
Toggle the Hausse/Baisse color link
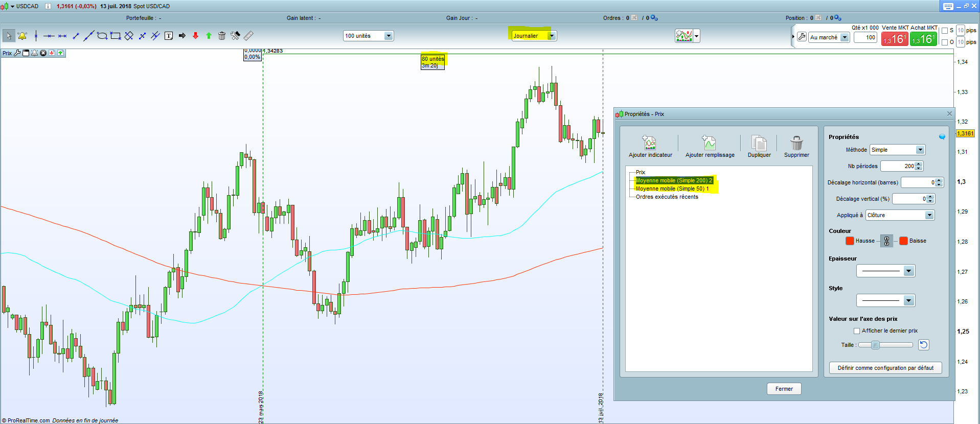pos(887,241)
